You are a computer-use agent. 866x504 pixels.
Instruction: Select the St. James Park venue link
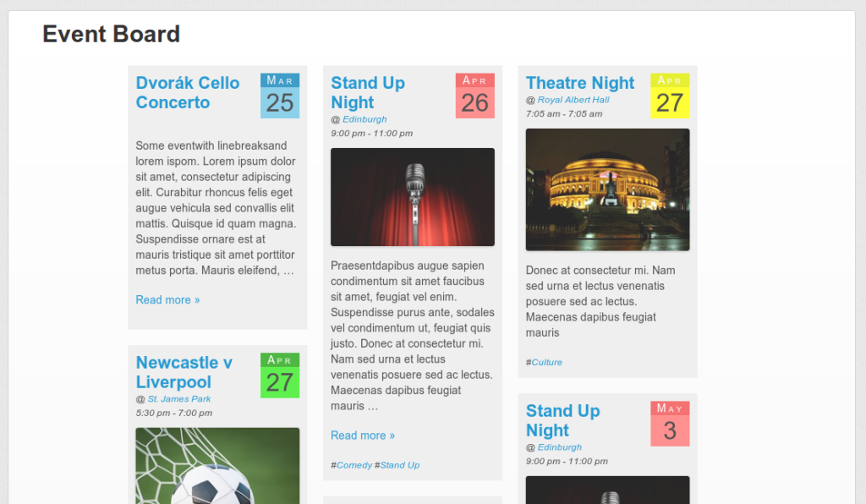[x=179, y=399]
